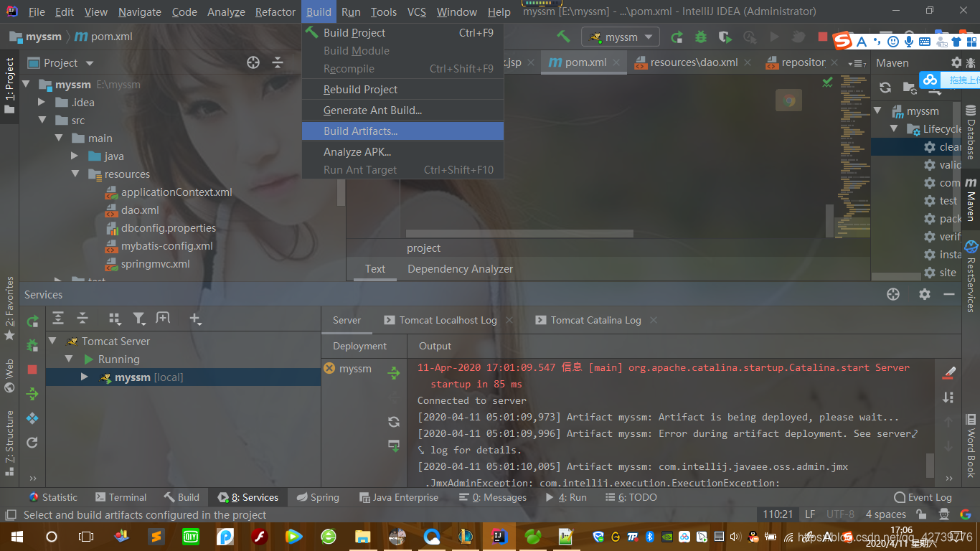The width and height of the screenshot is (980, 551).
Task: Collapse the src folder in the project tree
Action: (x=42, y=120)
